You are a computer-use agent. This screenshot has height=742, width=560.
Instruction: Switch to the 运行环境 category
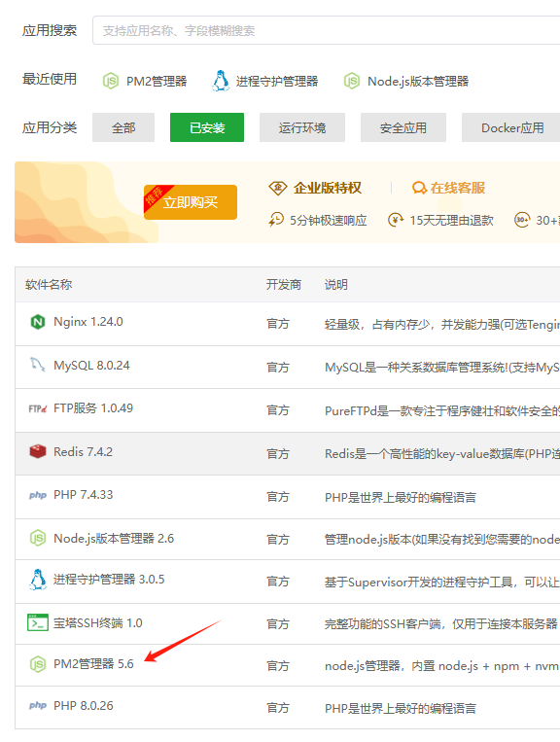(x=302, y=127)
